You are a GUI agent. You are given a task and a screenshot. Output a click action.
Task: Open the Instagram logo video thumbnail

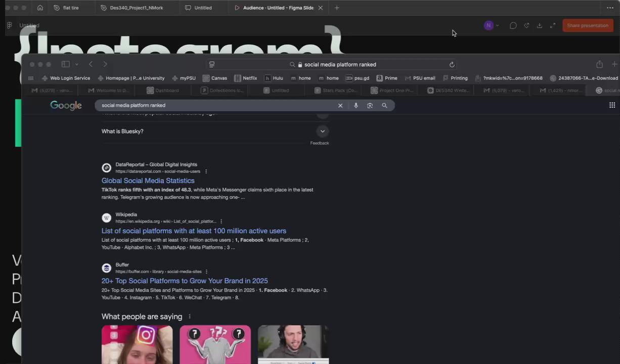(x=137, y=344)
